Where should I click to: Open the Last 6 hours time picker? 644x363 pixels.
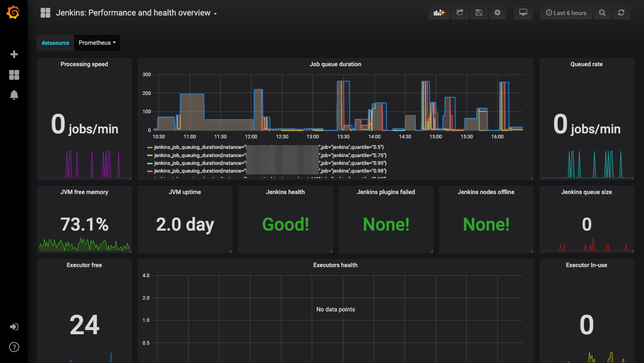coord(566,13)
